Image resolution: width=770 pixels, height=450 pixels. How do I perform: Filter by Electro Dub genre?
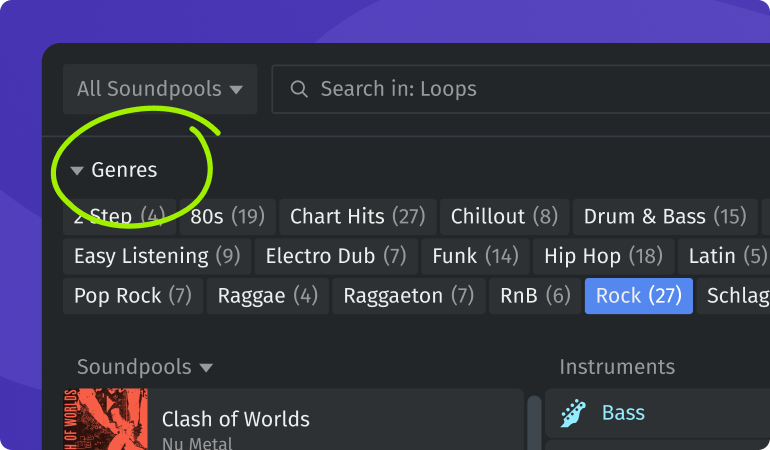pyautogui.click(x=336, y=256)
